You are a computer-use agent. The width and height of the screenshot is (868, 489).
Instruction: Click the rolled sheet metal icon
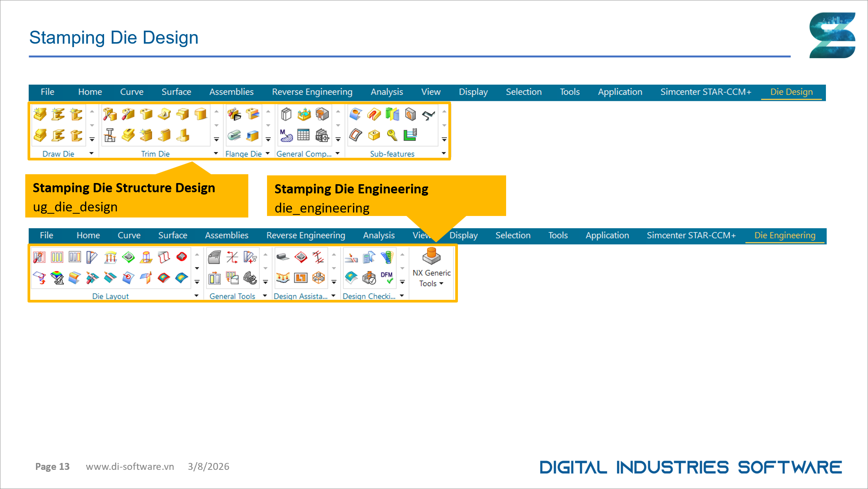(283, 257)
